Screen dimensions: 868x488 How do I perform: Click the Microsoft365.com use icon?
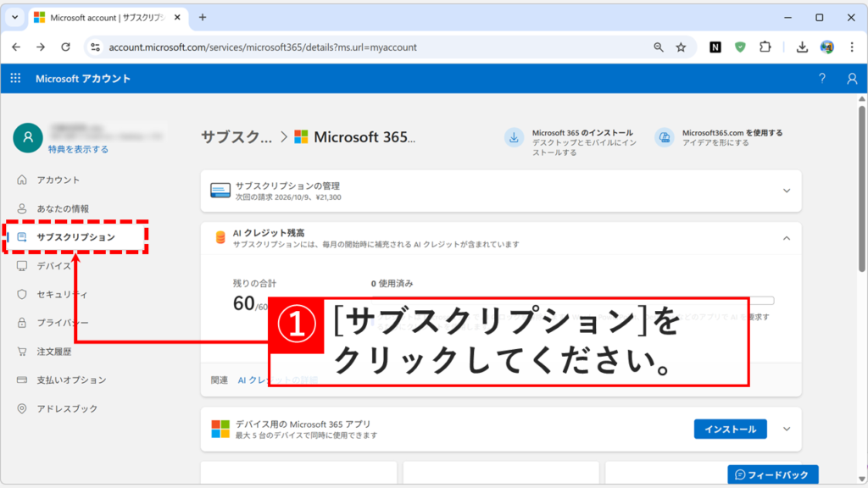665,137
